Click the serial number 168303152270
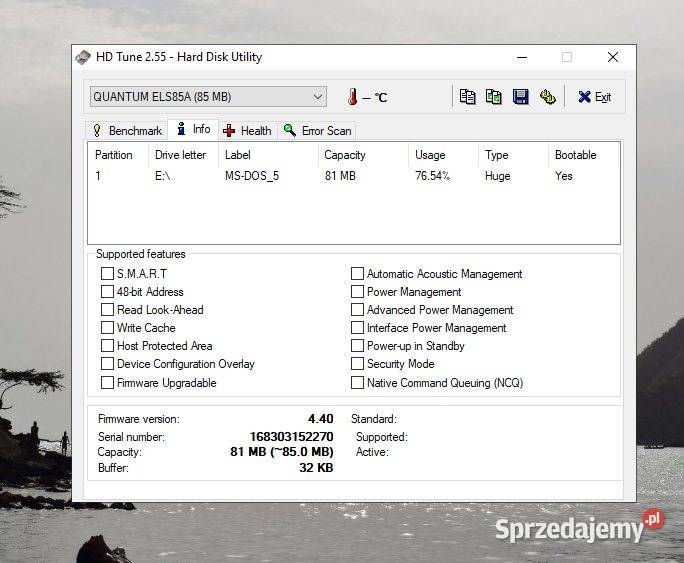 pos(291,437)
